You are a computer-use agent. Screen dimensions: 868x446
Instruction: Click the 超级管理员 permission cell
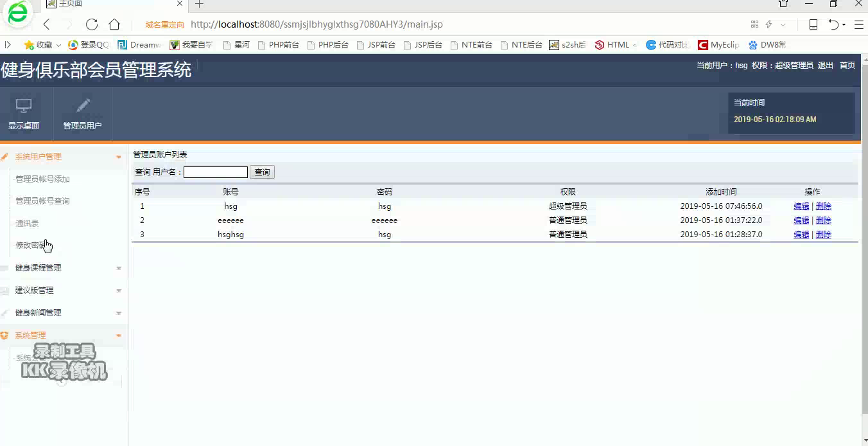point(568,206)
